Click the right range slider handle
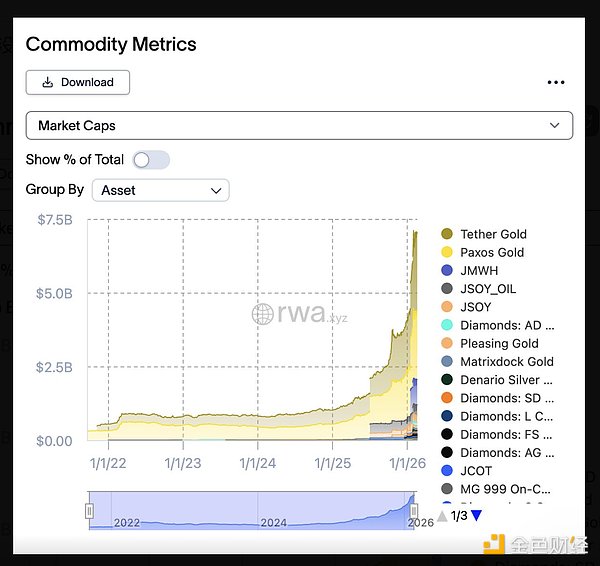 point(413,511)
